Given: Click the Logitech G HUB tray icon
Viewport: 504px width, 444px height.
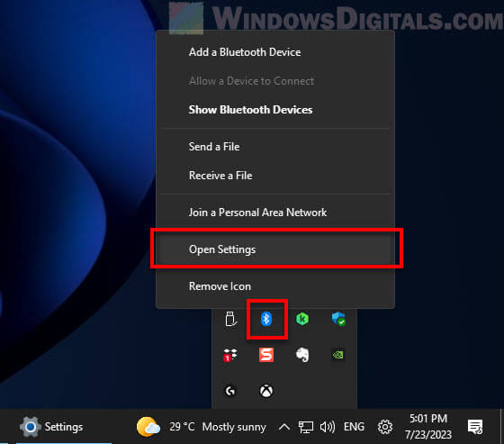Looking at the screenshot, I should point(230,391).
